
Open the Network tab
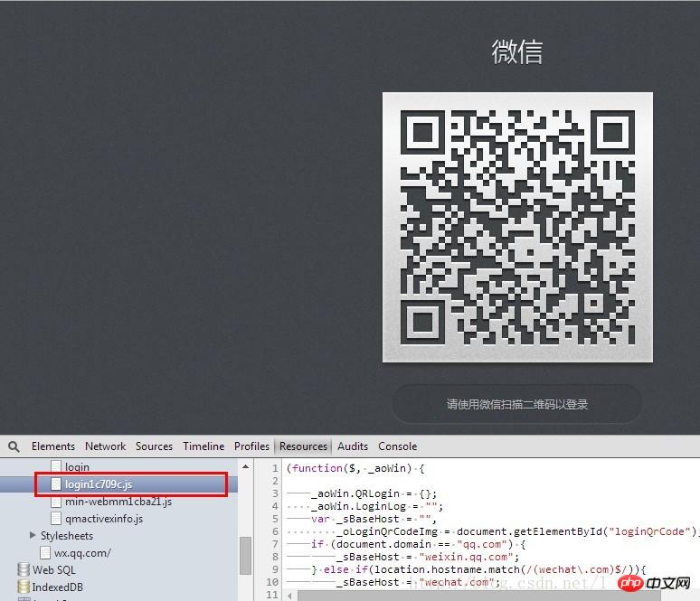tap(105, 446)
